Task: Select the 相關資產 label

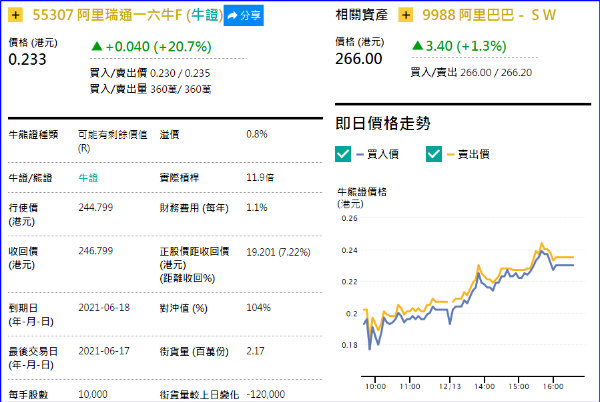Action: [x=362, y=15]
